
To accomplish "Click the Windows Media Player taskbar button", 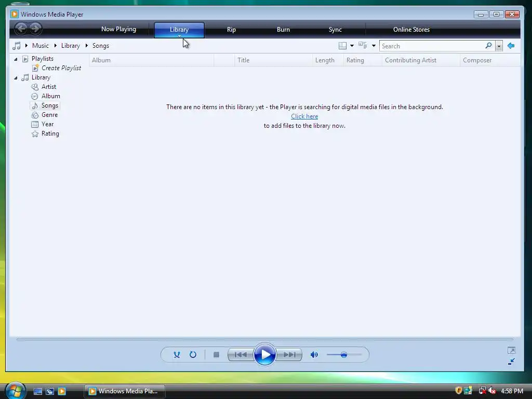I will tap(125, 391).
